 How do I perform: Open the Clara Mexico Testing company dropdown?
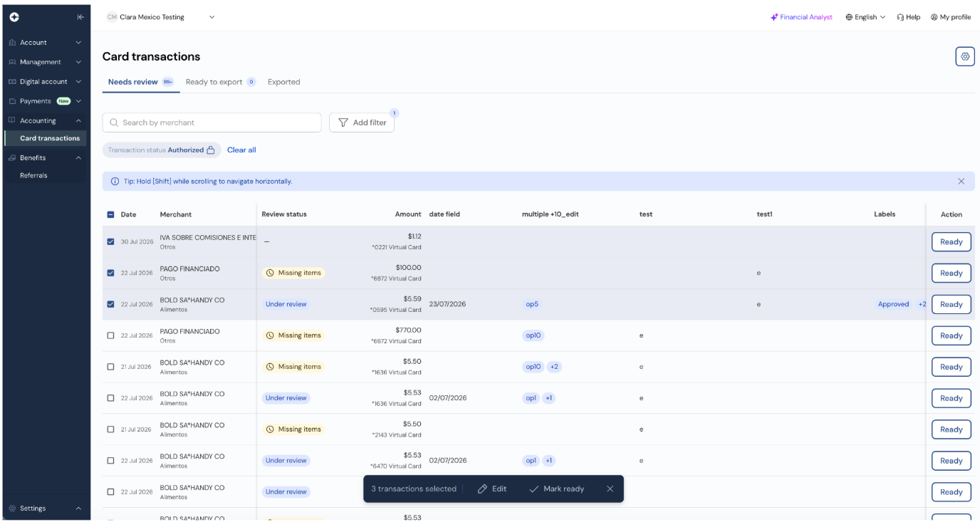161,17
